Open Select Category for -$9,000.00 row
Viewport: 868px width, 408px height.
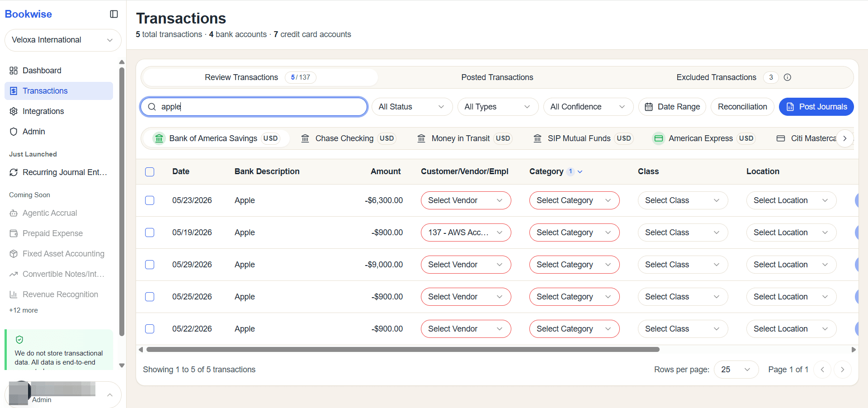point(574,265)
